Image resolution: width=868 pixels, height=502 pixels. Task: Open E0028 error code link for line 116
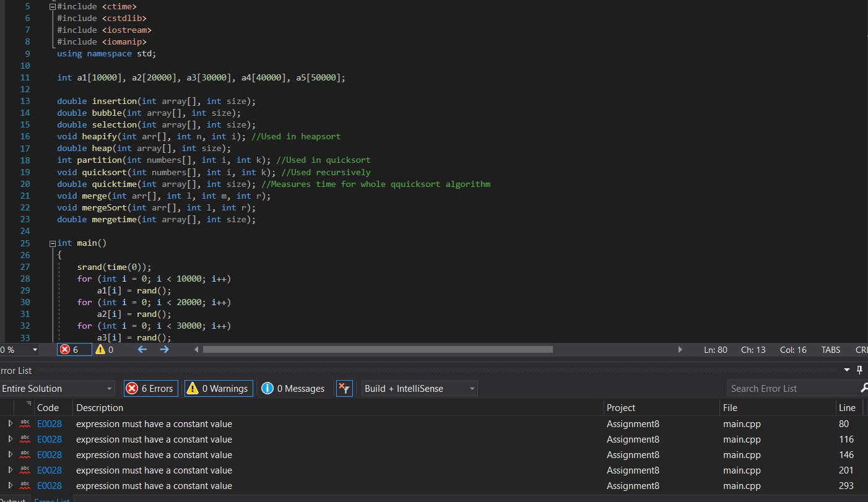[x=50, y=439]
